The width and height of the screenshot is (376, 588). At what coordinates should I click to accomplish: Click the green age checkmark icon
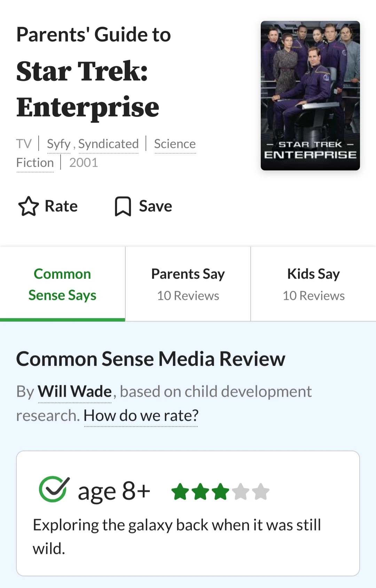pyautogui.click(x=54, y=489)
